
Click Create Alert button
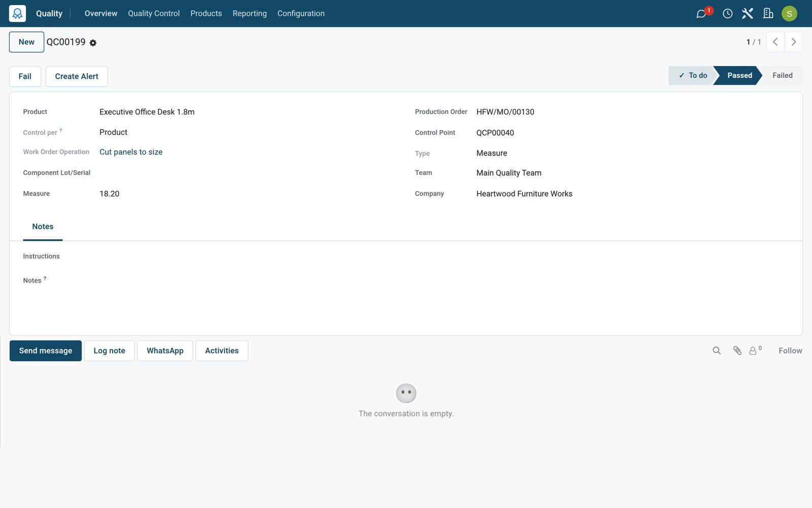point(77,76)
